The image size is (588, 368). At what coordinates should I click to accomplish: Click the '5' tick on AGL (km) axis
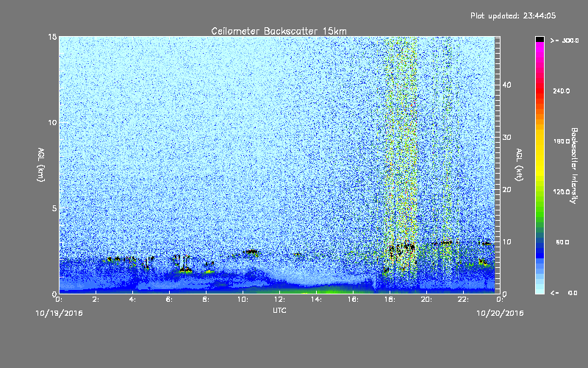54,208
